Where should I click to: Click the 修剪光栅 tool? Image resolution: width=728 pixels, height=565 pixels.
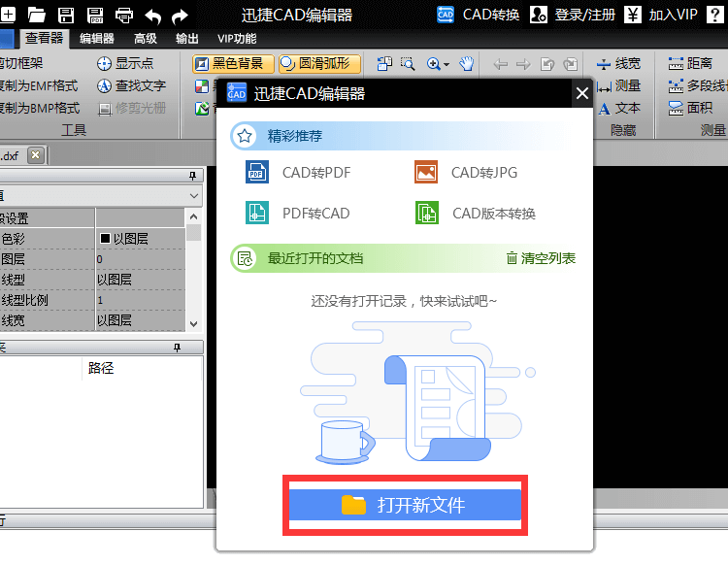tap(131, 108)
